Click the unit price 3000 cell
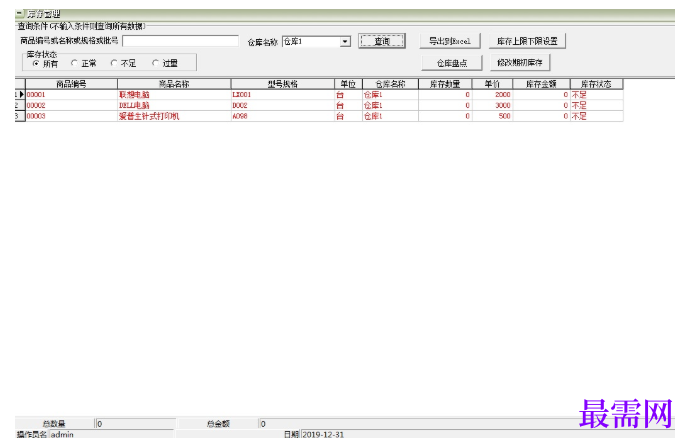This screenshot has height=445, width=691. pyautogui.click(x=492, y=105)
